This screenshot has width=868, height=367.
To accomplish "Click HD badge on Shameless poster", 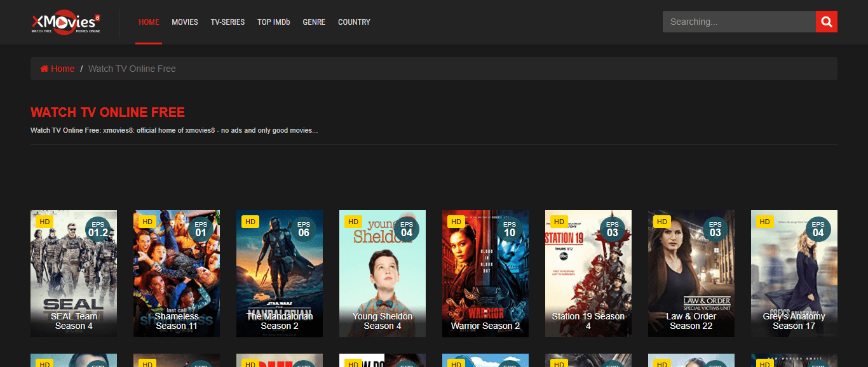I will [x=147, y=222].
